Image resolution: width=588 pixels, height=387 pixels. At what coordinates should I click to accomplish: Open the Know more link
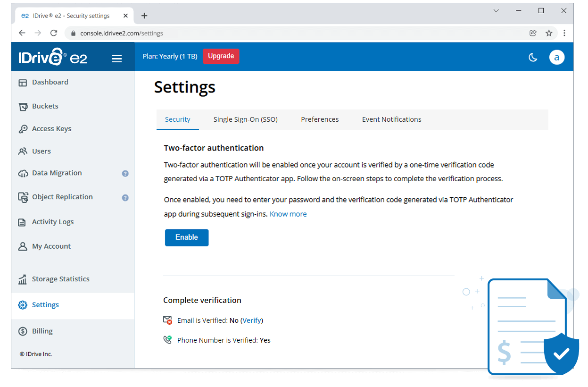(288, 214)
